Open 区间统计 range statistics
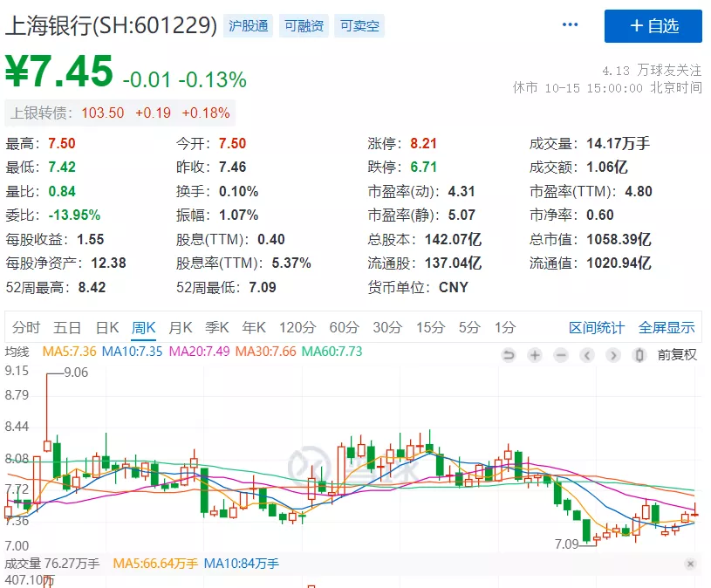The image size is (711, 588). pyautogui.click(x=597, y=327)
